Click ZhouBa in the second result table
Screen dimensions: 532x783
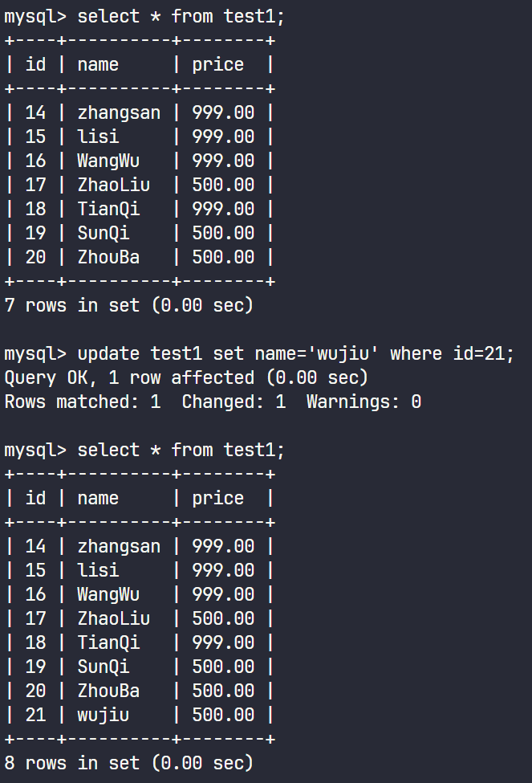click(108, 691)
